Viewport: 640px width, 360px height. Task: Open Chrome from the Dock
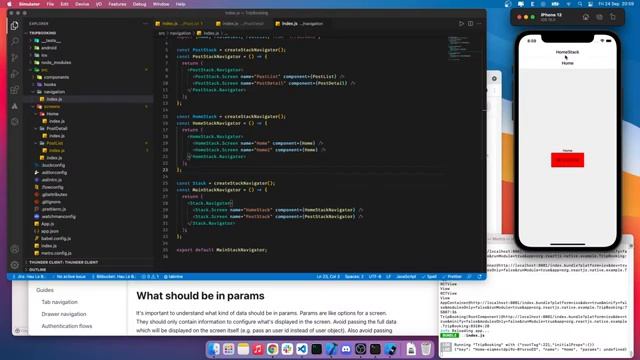tap(272, 349)
